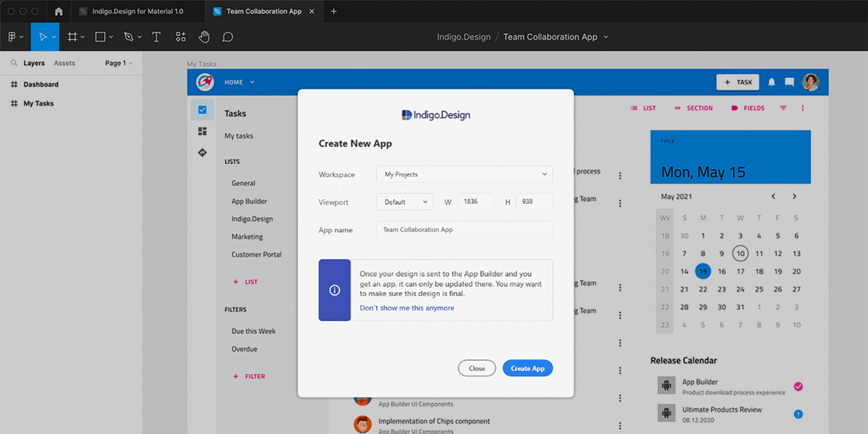The width and height of the screenshot is (868, 434).
Task: Switch to the Assets panel tab
Action: click(64, 63)
